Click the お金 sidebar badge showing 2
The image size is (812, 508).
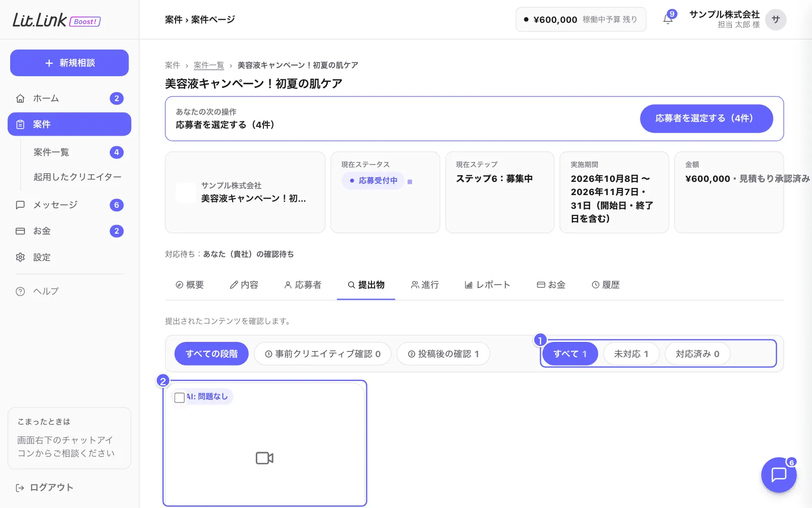coord(117,231)
